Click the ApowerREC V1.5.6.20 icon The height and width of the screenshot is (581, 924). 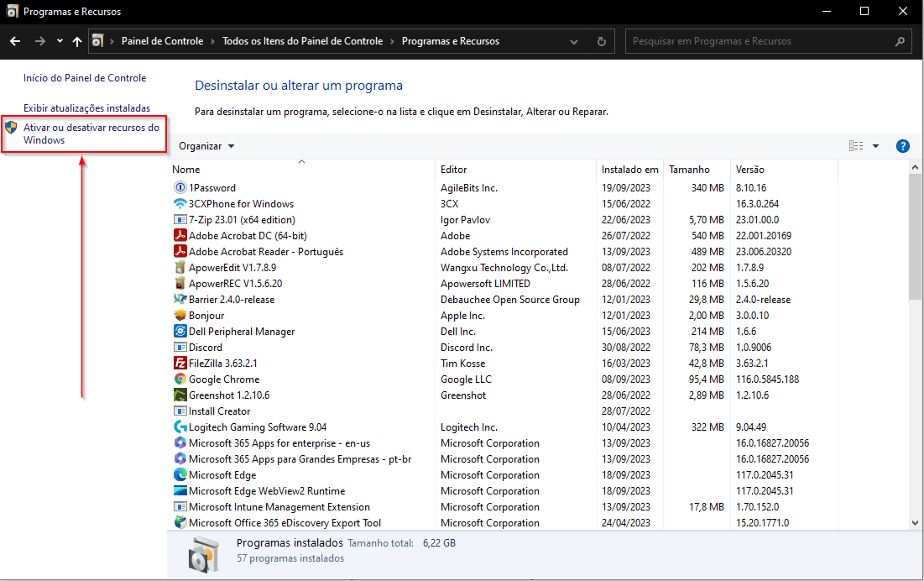coord(180,283)
